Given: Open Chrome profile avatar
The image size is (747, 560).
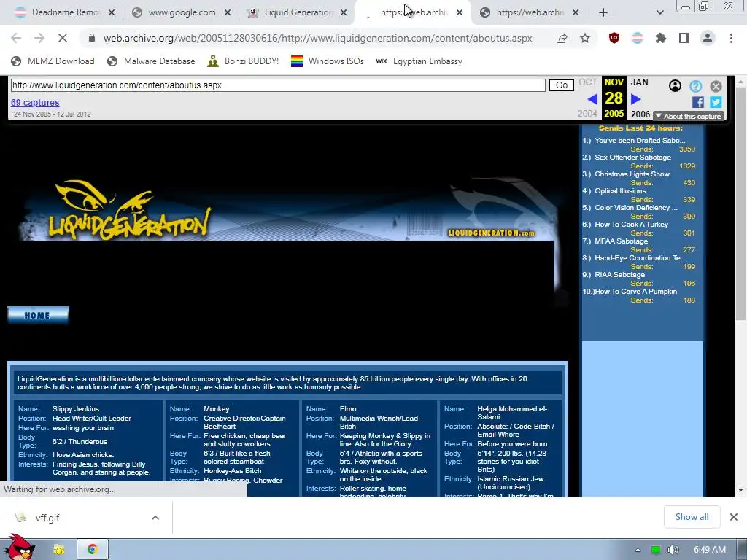Looking at the screenshot, I should click(708, 38).
